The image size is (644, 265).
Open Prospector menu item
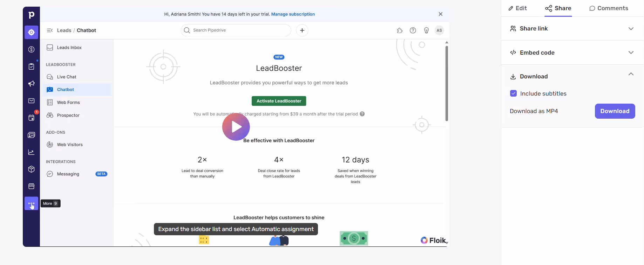77,116
